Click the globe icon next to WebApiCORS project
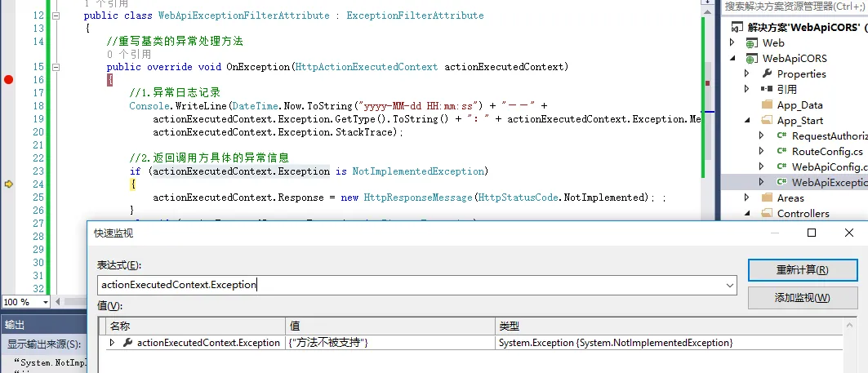 pyautogui.click(x=751, y=59)
